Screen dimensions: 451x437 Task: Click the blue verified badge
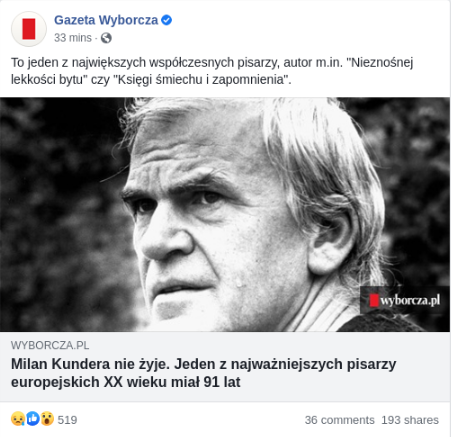[x=166, y=20]
